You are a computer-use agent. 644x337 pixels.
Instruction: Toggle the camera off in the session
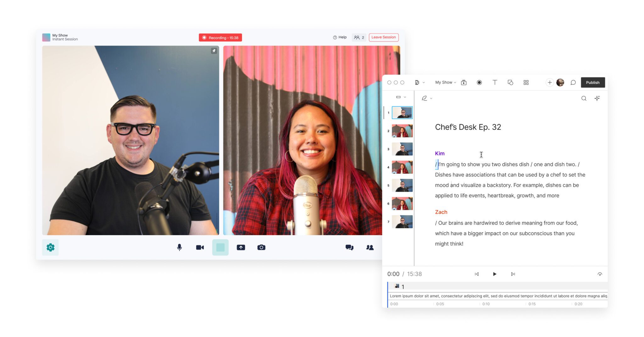200,247
